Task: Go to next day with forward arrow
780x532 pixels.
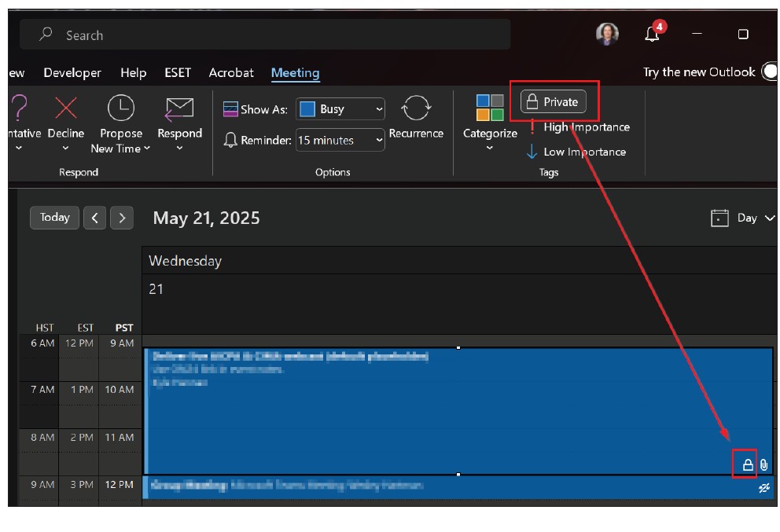Action: [x=121, y=218]
